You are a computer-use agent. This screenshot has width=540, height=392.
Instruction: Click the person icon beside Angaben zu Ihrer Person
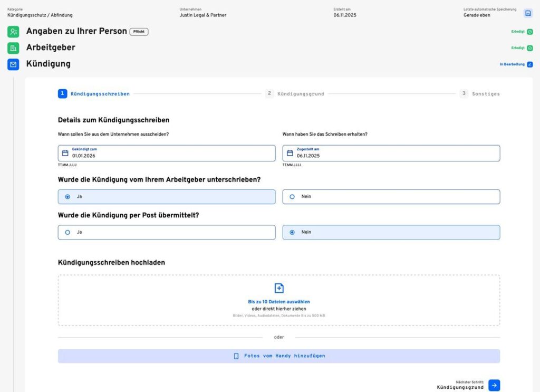tap(13, 32)
